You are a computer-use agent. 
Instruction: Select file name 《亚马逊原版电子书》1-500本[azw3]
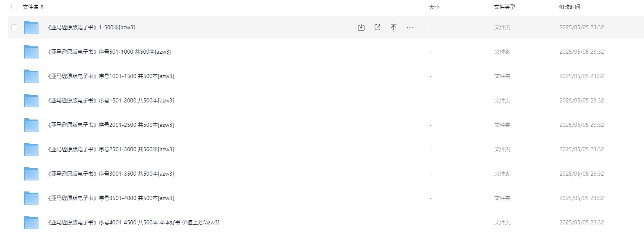[x=91, y=27]
